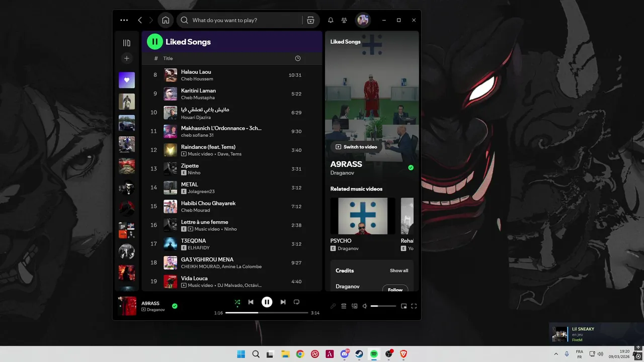Open artist Houari Djazira
This screenshot has height=362, width=644.
pyautogui.click(x=196, y=117)
